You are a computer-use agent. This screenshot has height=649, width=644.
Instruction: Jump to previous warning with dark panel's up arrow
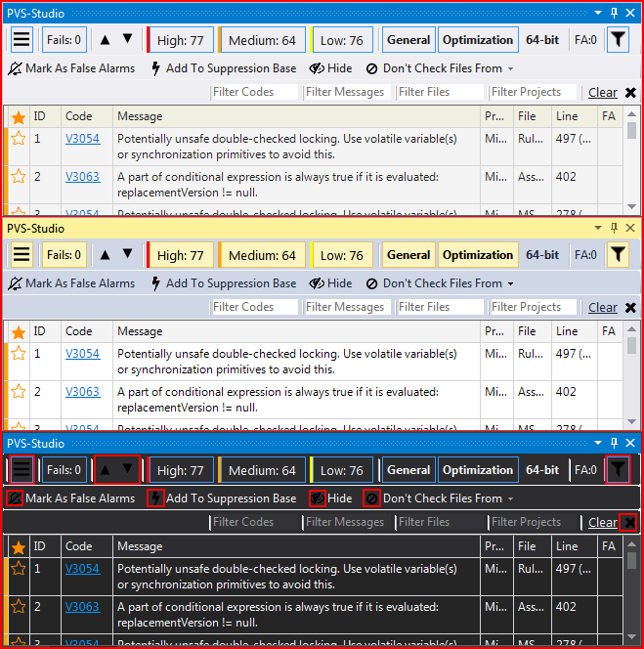[x=106, y=470]
